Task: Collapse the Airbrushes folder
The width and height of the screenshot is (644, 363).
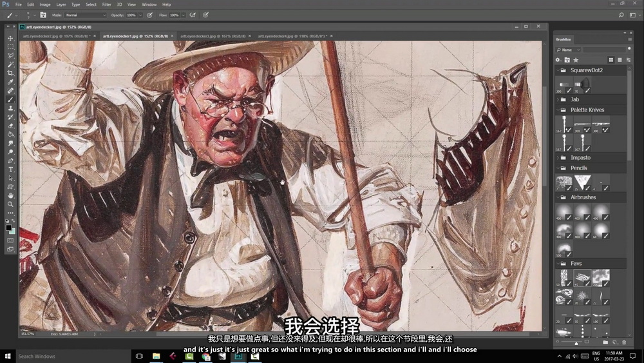Action: click(x=558, y=197)
